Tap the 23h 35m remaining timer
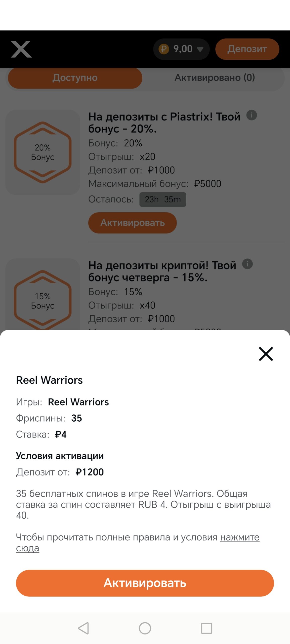The height and width of the screenshot is (644, 290). pos(163,199)
